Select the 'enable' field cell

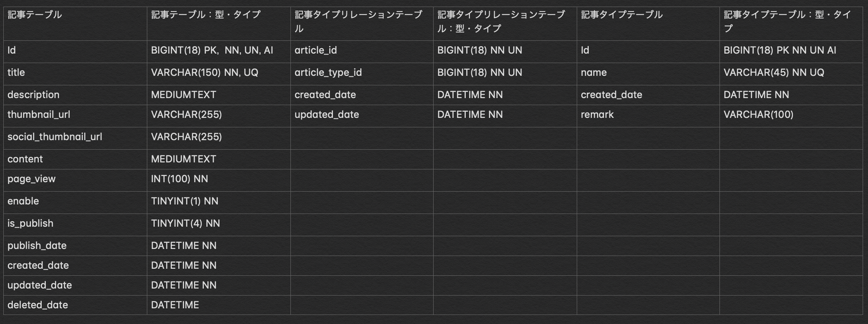75,202
